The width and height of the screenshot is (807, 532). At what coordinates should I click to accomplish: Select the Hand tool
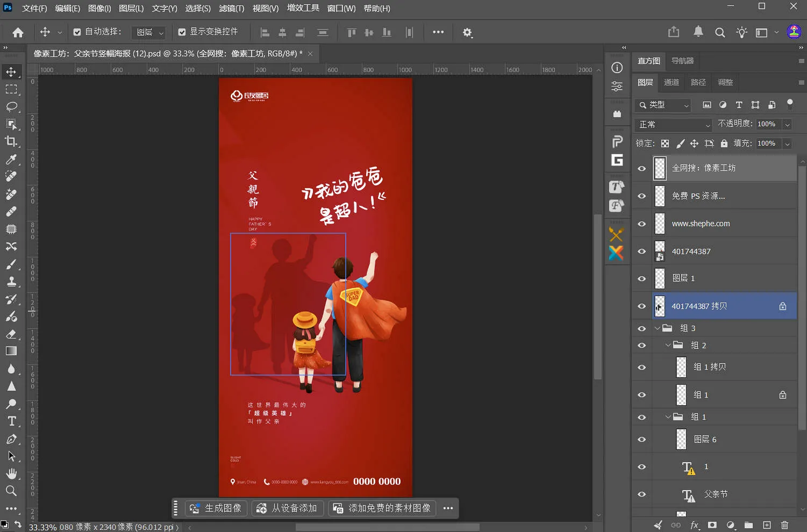(x=11, y=473)
